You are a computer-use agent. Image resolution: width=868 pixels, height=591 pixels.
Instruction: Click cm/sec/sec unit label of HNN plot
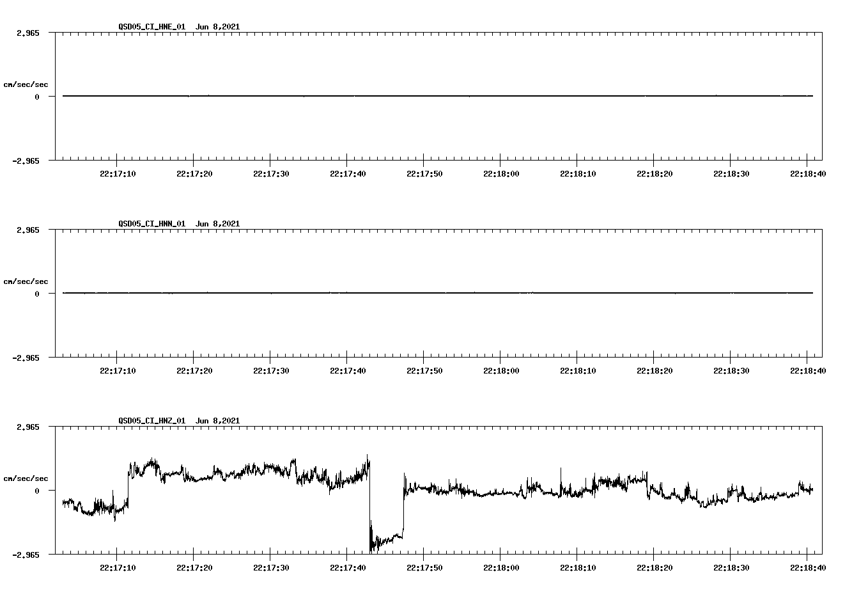[x=26, y=281]
